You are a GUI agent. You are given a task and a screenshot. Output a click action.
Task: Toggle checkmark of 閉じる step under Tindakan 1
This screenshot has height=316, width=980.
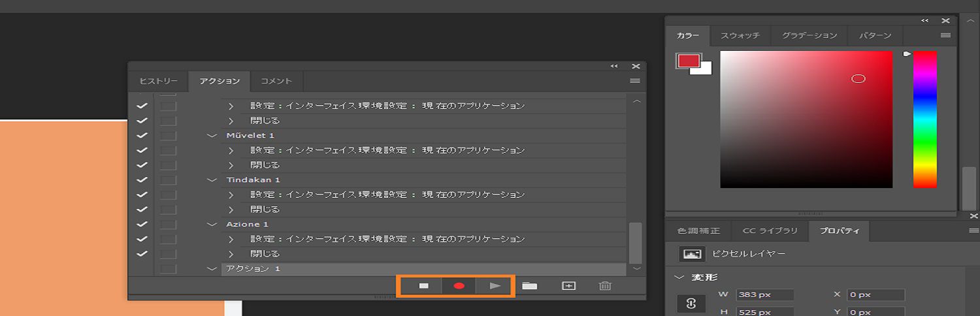(142, 210)
